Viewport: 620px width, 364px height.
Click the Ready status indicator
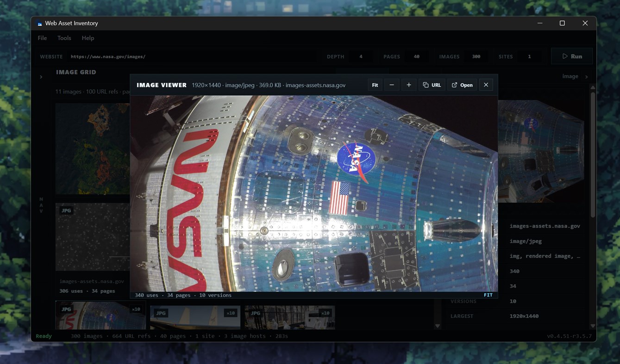(44, 336)
